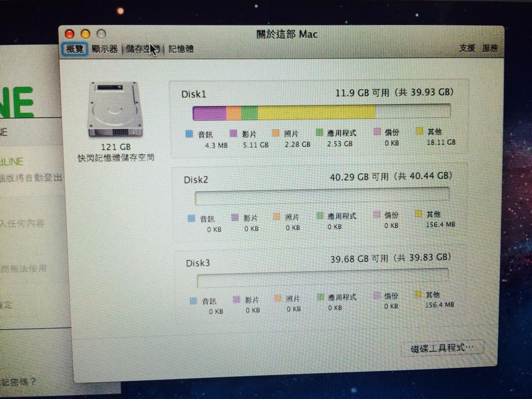Select the 儲存空間 tab
The width and height of the screenshot is (532, 399).
pos(142,49)
